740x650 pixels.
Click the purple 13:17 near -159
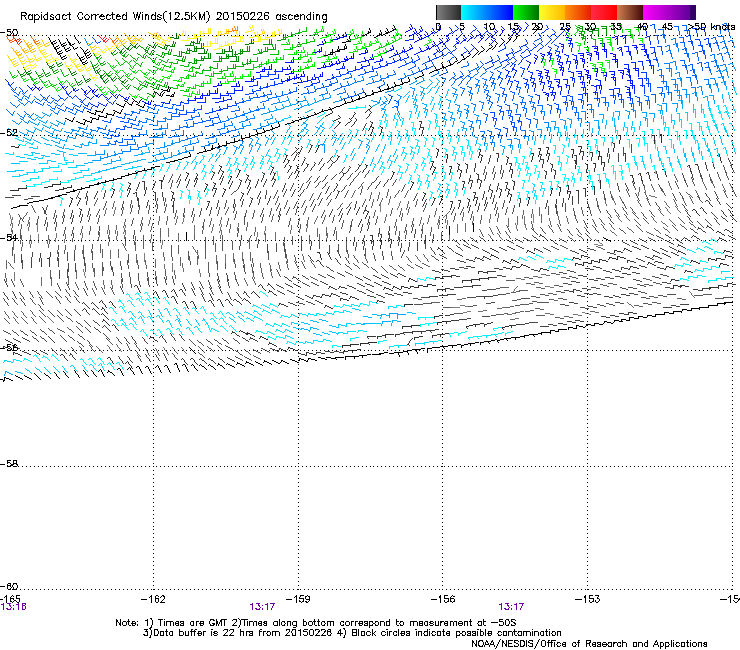[x=262, y=607]
